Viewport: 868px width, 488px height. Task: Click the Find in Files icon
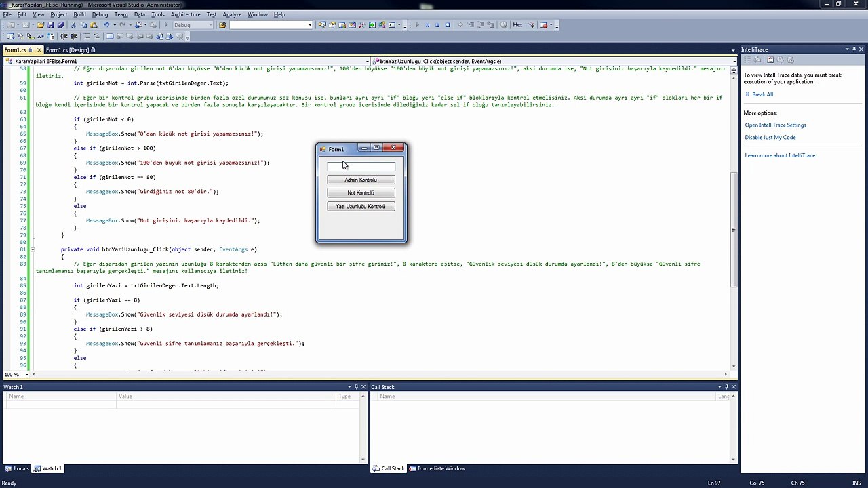(222, 25)
